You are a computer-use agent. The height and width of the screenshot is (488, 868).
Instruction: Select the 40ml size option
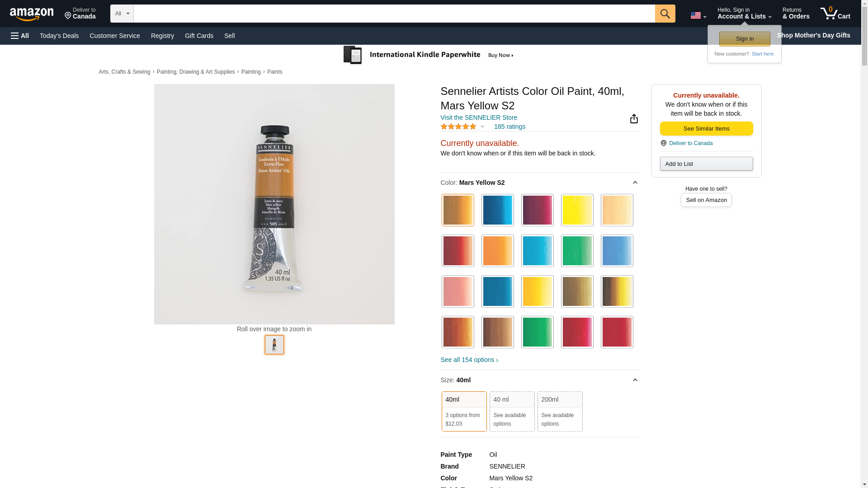(x=464, y=411)
